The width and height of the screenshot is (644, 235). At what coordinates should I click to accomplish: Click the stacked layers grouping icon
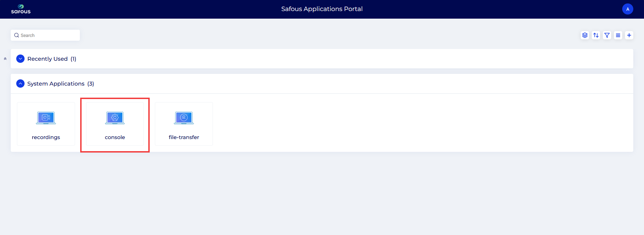[585, 35]
